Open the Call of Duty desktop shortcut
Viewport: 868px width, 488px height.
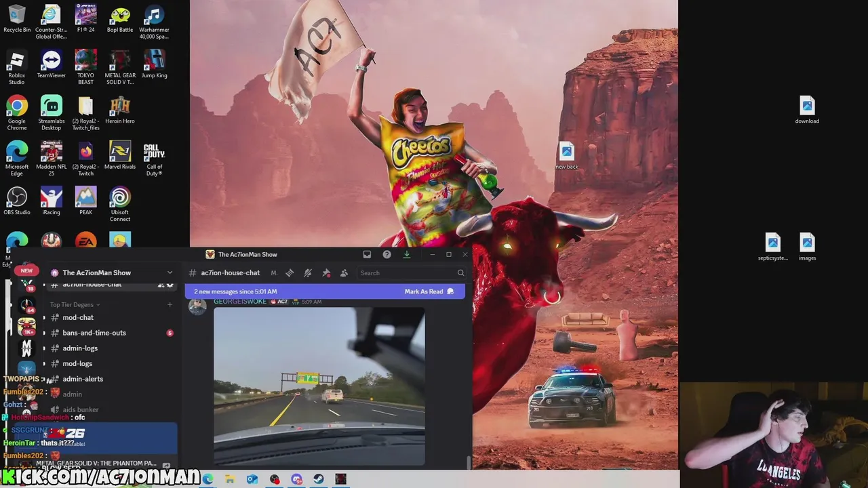pyautogui.click(x=154, y=159)
